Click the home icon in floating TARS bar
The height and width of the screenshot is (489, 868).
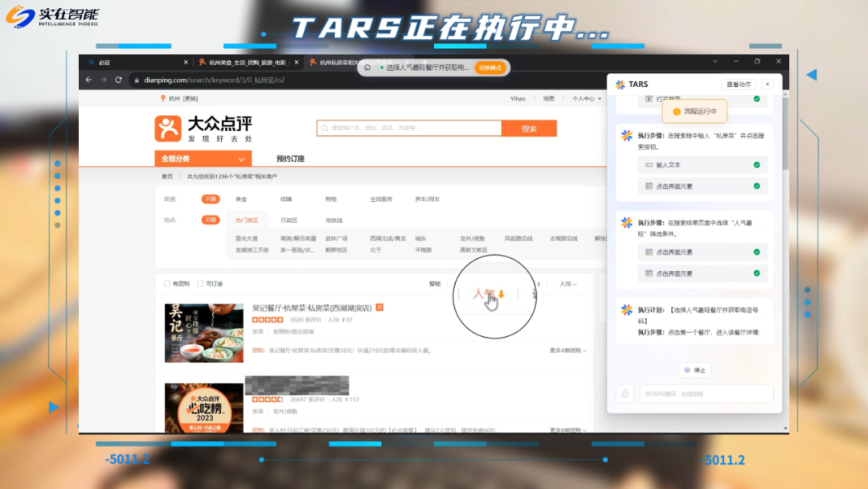[367, 68]
